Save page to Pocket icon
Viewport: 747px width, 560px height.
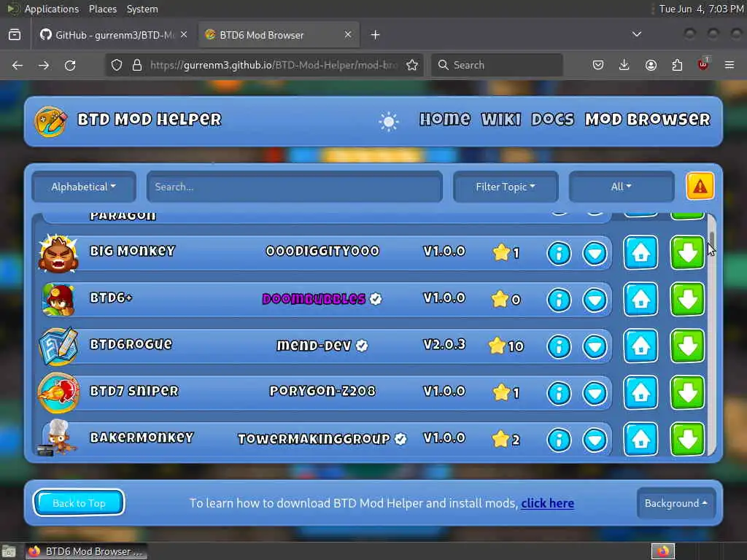(x=598, y=65)
